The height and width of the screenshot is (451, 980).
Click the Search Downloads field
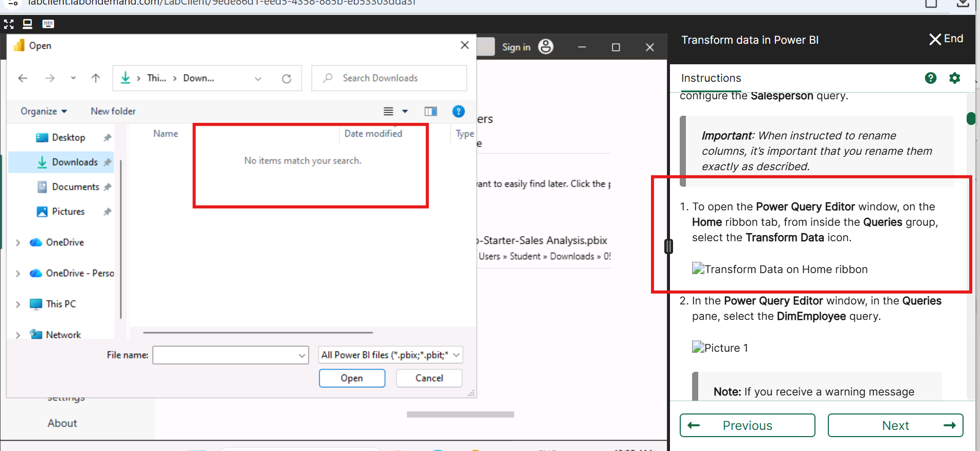point(389,78)
